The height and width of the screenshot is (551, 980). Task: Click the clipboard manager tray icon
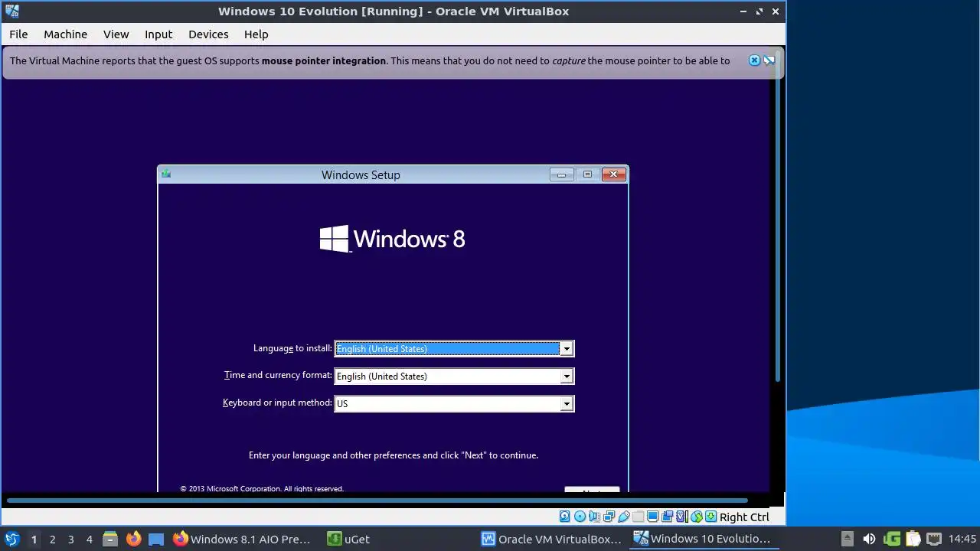click(x=913, y=539)
